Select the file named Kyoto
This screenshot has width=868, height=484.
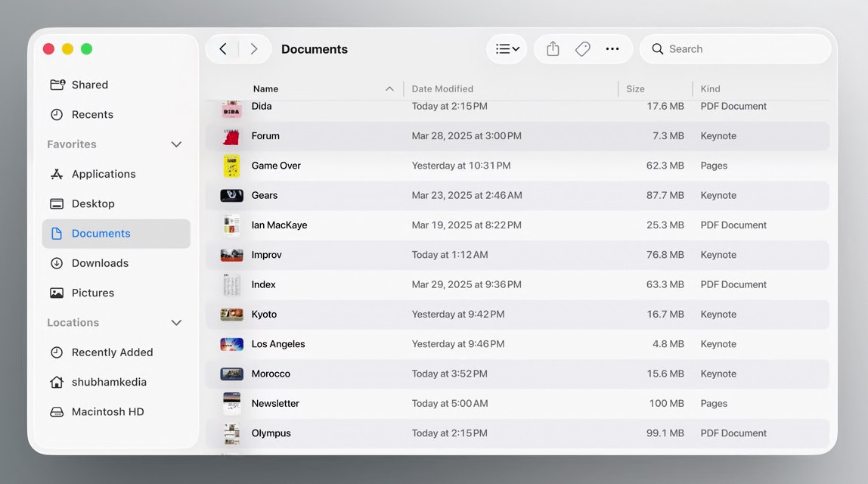pos(263,315)
